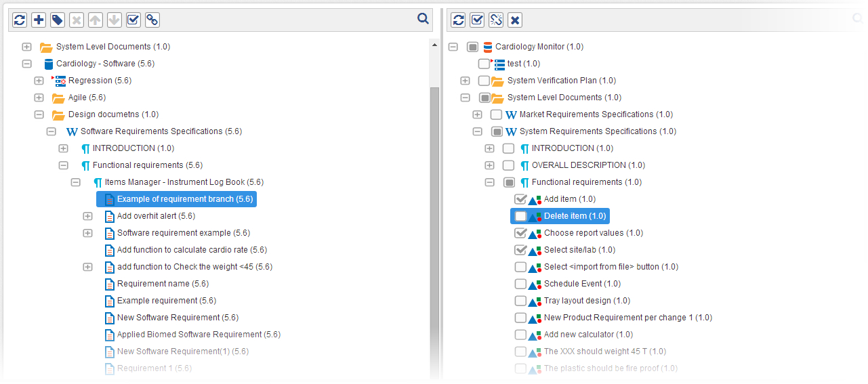Enable the Schedule Event checkbox
The image size is (868, 384).
click(x=520, y=284)
